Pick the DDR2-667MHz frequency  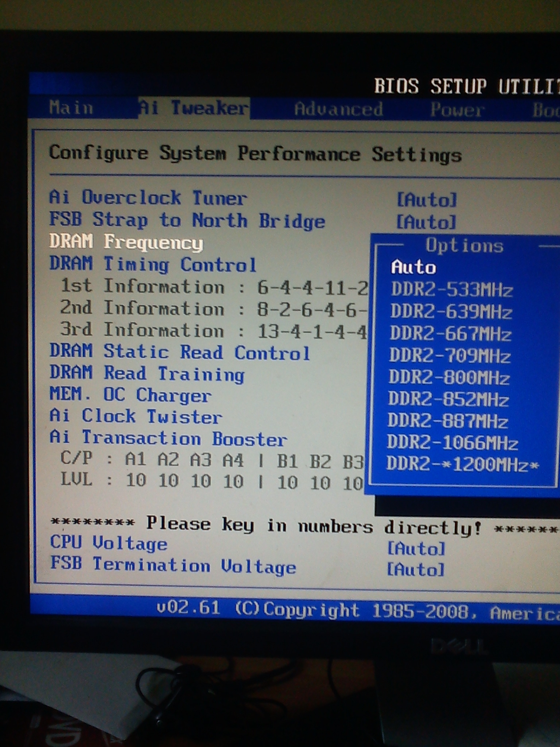[x=451, y=333]
